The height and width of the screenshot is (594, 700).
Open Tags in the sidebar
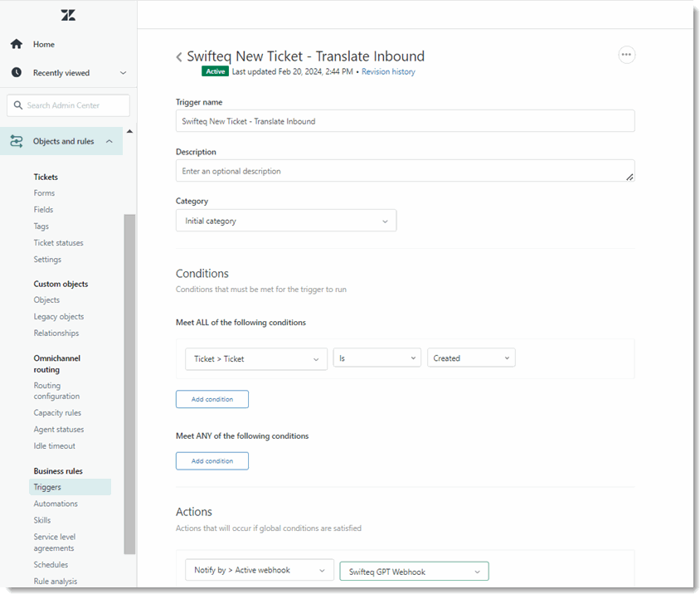coord(41,226)
